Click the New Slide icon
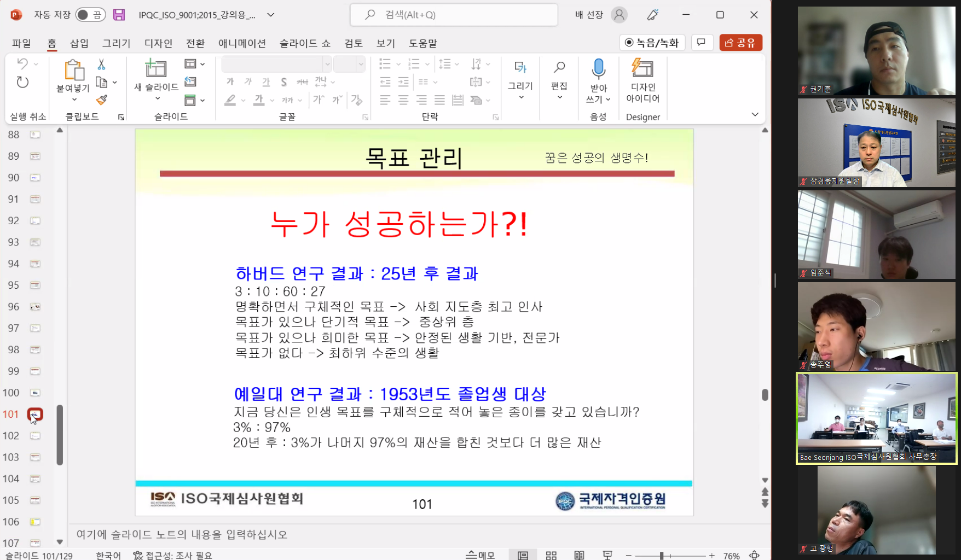961x560 pixels. tap(156, 68)
